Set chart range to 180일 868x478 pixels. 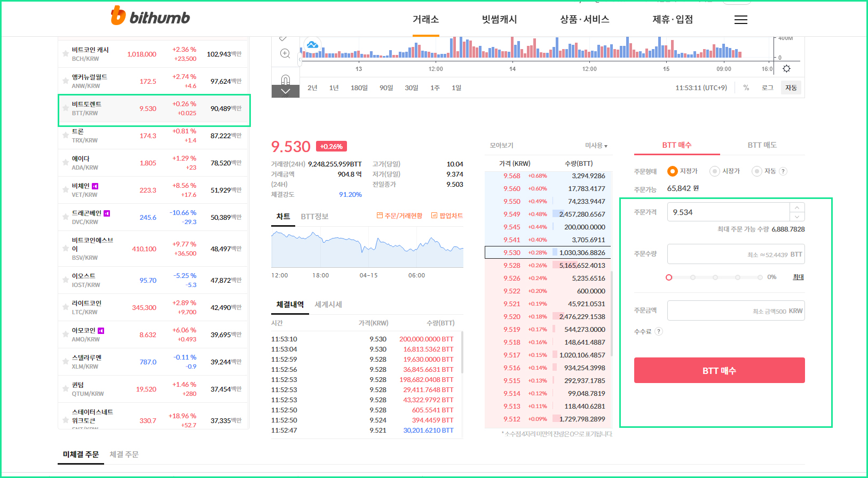[x=359, y=87]
